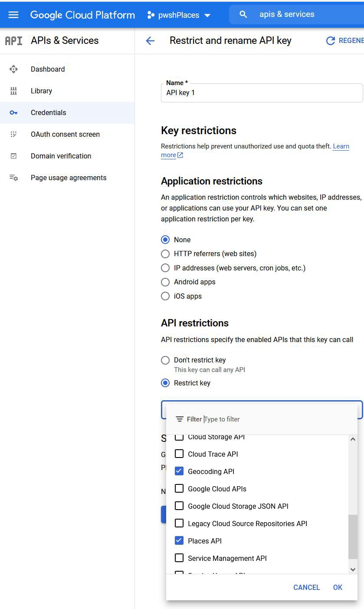Click the 'API restrictions' heading
Image resolution: width=364 pixels, height=609 pixels.
tap(195, 323)
